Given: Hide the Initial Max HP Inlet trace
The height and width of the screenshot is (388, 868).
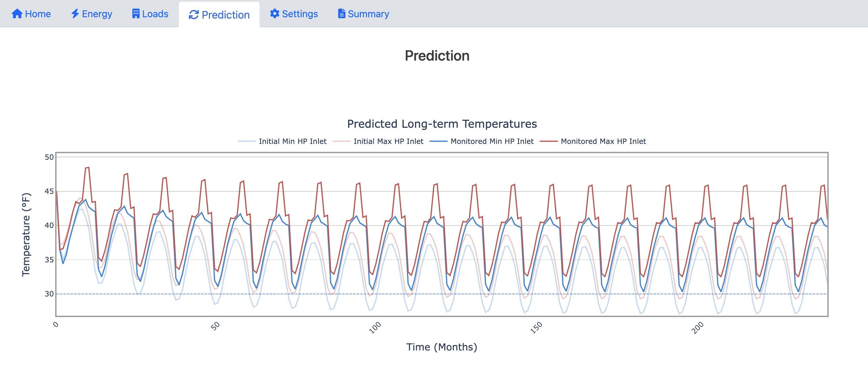Looking at the screenshot, I should click(388, 141).
